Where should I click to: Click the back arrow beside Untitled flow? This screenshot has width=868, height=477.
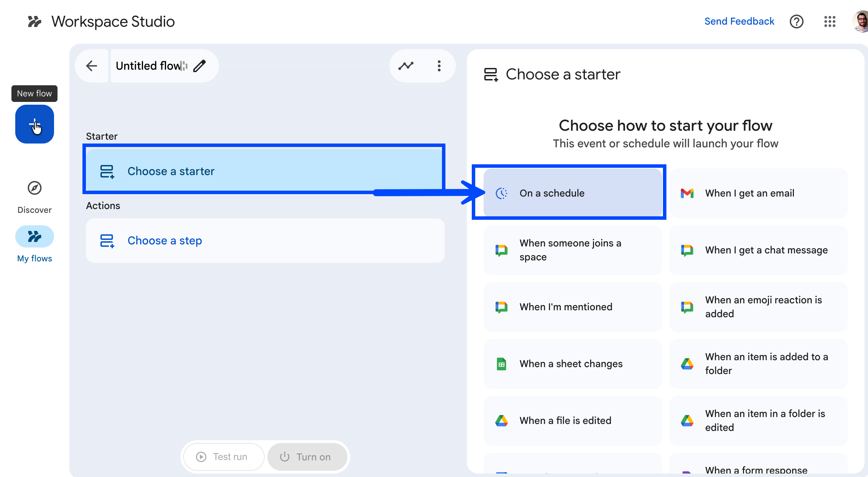coord(92,66)
